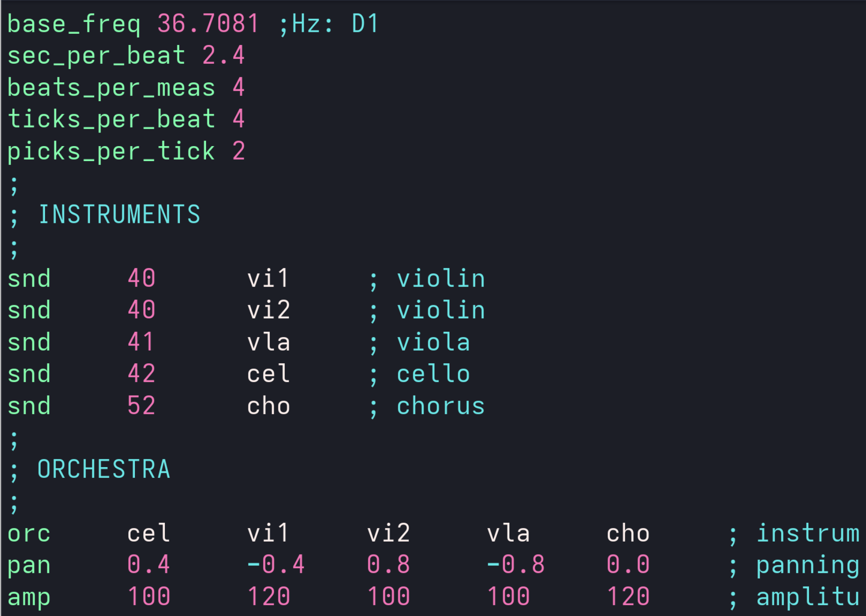This screenshot has width=866, height=616.
Task: Place cursor on the 36.7081 frequency value
Action: click(208, 24)
